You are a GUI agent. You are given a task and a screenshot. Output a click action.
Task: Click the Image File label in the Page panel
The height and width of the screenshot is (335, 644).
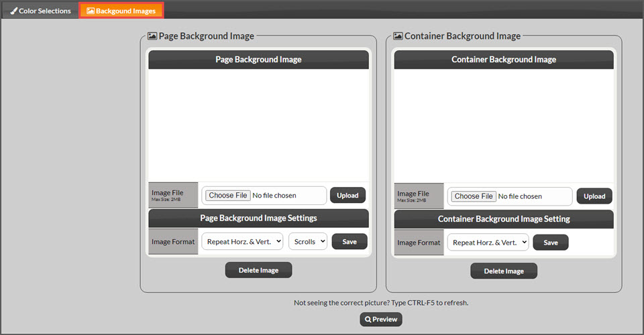167,193
